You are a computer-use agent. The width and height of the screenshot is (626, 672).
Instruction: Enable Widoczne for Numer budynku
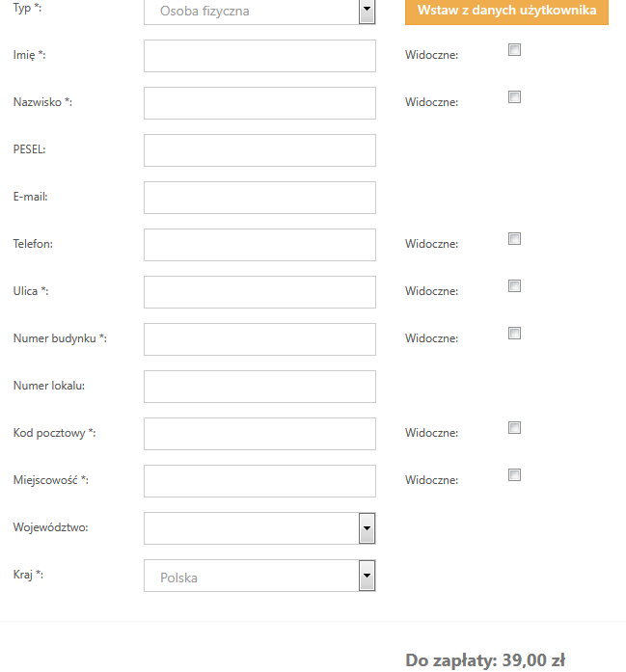click(x=515, y=334)
